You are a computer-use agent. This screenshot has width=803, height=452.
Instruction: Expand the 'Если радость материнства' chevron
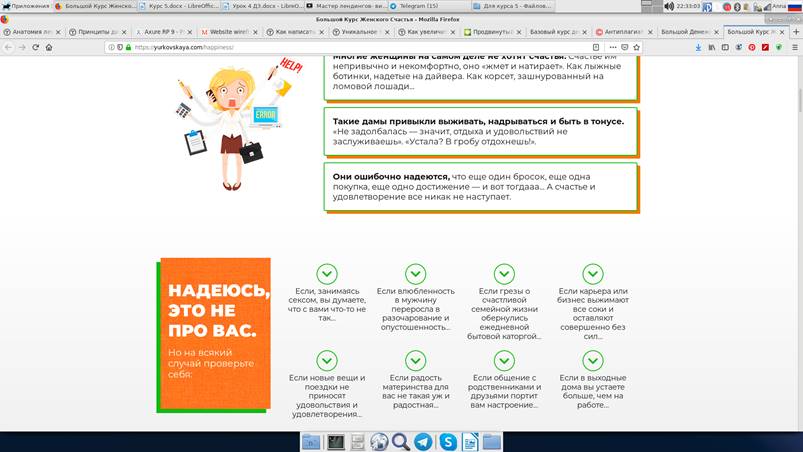coord(415,361)
